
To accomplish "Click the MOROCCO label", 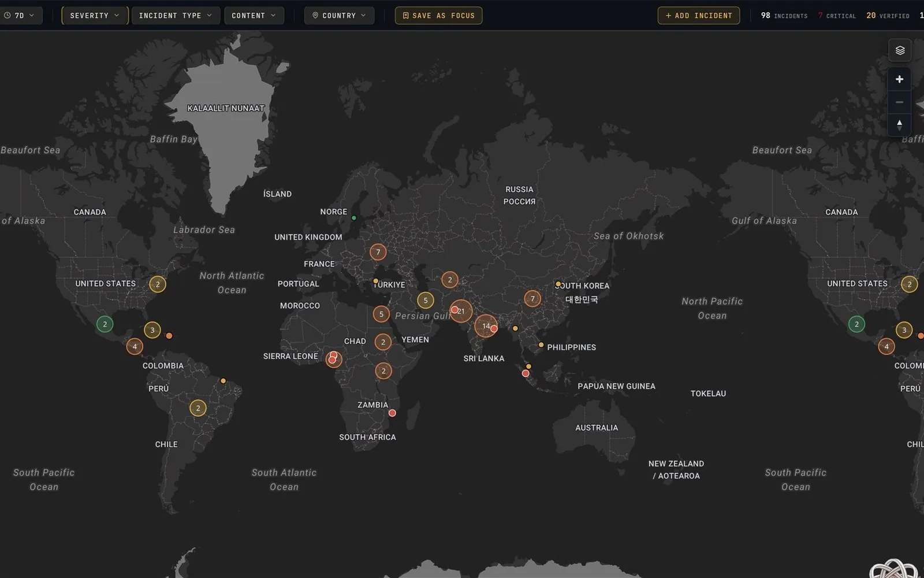I will (x=300, y=306).
